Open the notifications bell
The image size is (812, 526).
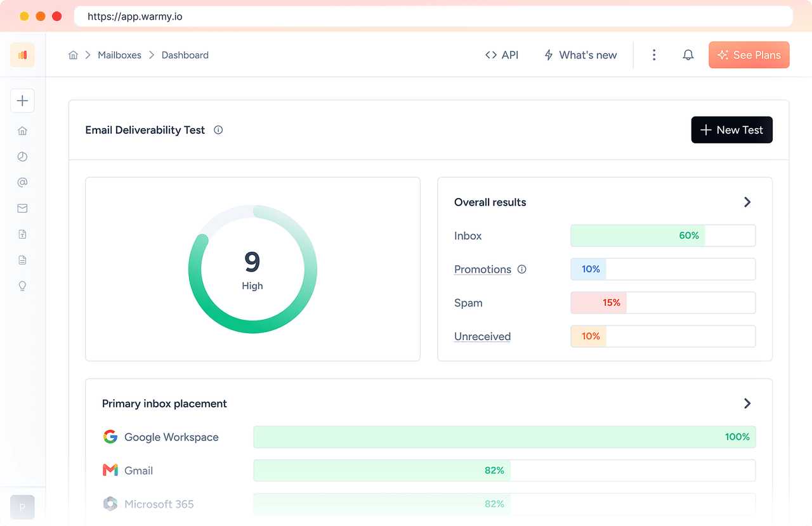[688, 55]
